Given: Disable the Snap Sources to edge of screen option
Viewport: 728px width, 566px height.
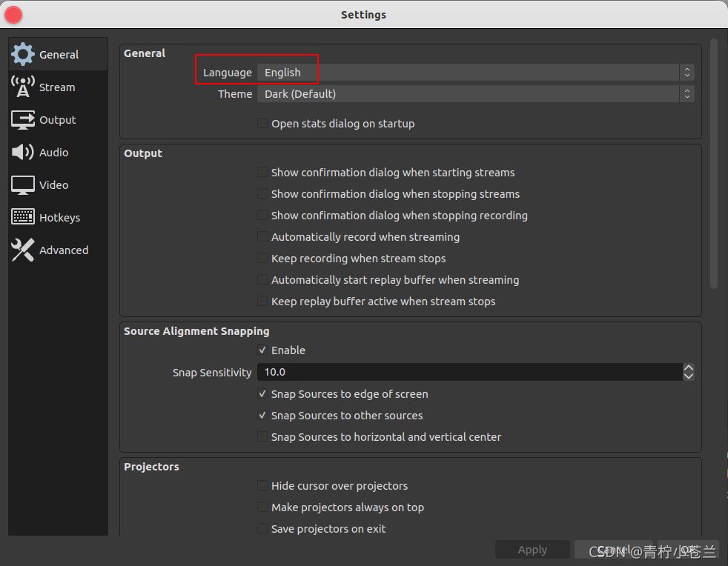Looking at the screenshot, I should 262,393.
